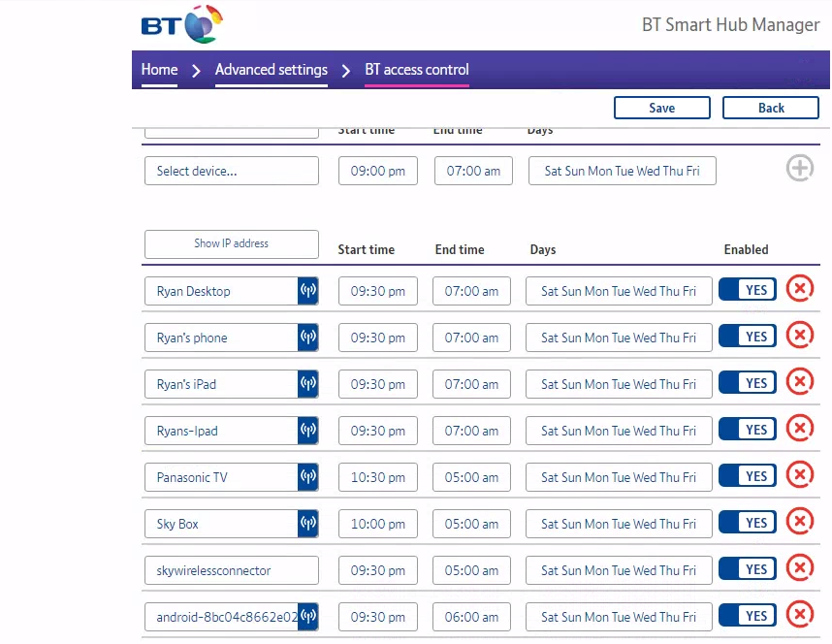Click the BT logo
The width and height of the screenshot is (832, 644).
[181, 24]
